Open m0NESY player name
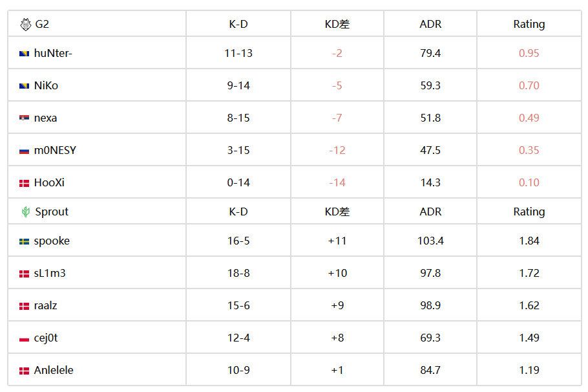The height and width of the screenshot is (392, 588). coord(55,150)
